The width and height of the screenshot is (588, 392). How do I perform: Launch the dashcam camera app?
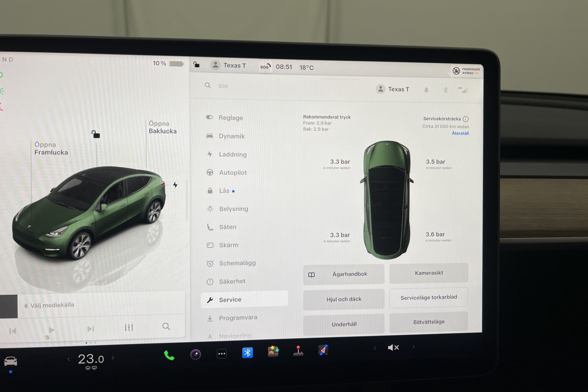pos(196,354)
